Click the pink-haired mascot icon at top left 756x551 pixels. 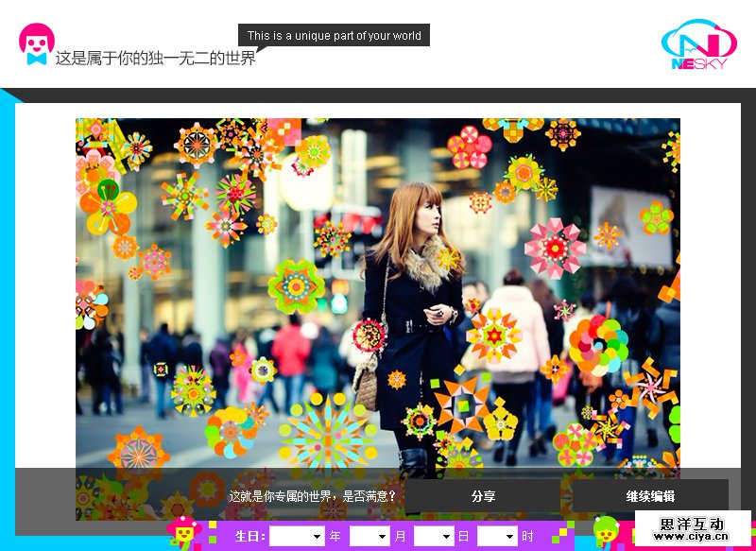point(36,43)
